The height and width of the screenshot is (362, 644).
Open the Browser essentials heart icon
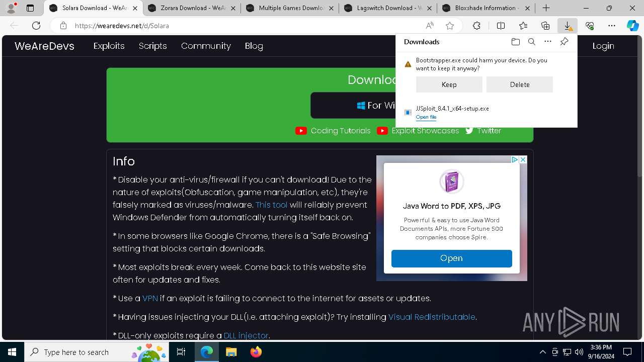coord(590,26)
